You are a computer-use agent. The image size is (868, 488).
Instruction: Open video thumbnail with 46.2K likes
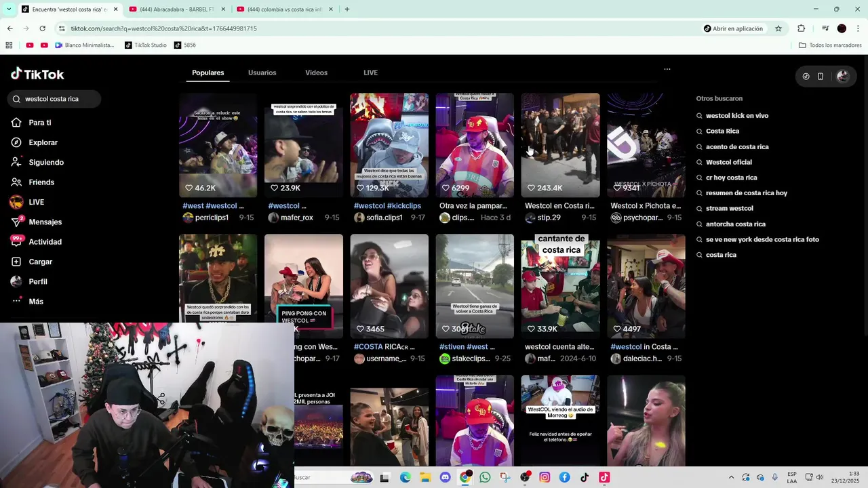218,145
